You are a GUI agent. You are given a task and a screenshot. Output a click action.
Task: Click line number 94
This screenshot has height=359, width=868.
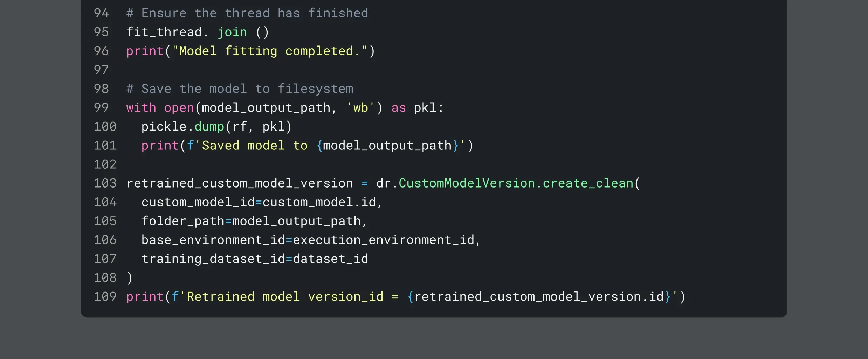click(101, 13)
